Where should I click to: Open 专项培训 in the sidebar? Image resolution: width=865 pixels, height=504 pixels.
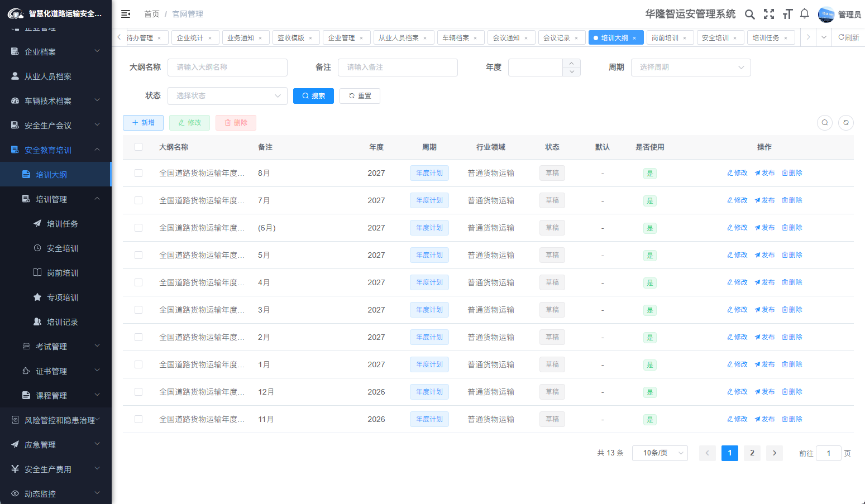point(56,297)
